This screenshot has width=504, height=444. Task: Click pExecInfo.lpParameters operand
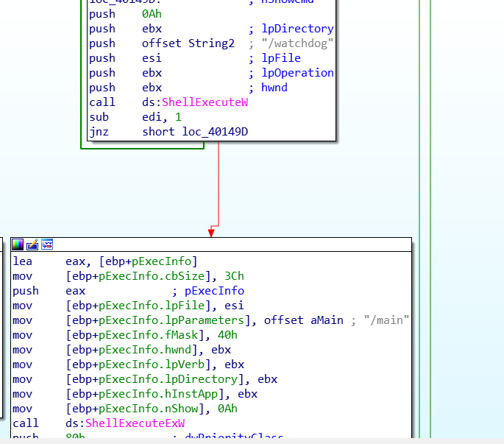click(171, 320)
